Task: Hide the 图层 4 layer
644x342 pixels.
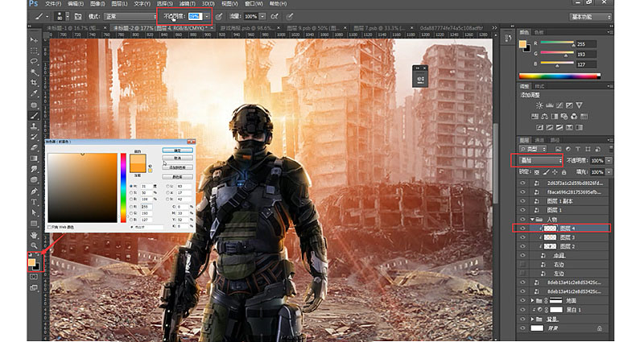Action: pyautogui.click(x=522, y=229)
